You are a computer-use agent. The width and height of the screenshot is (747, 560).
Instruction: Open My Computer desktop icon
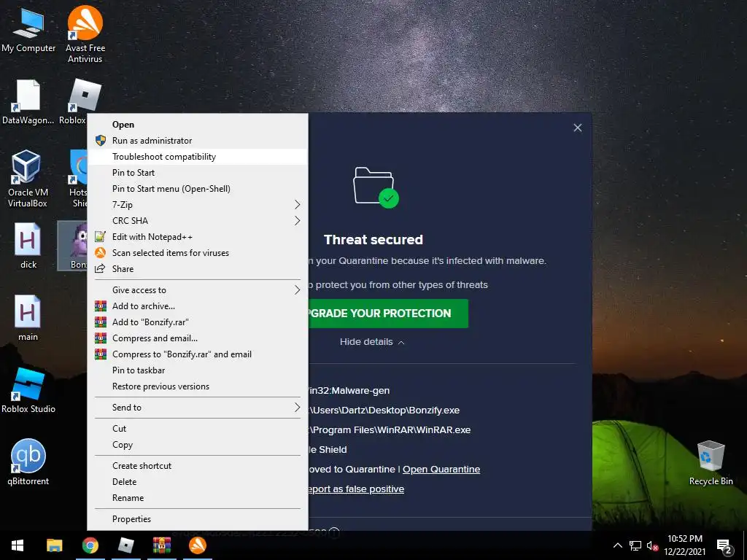click(28, 29)
